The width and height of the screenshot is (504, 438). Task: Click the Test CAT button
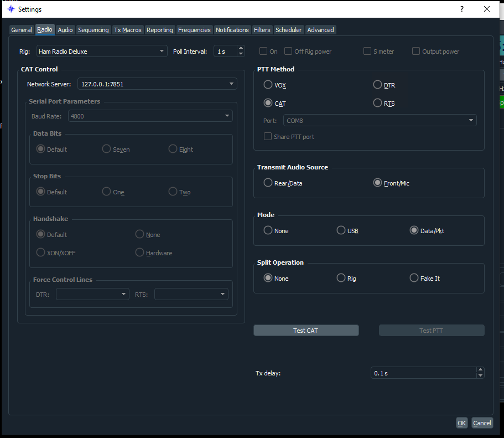(306, 331)
